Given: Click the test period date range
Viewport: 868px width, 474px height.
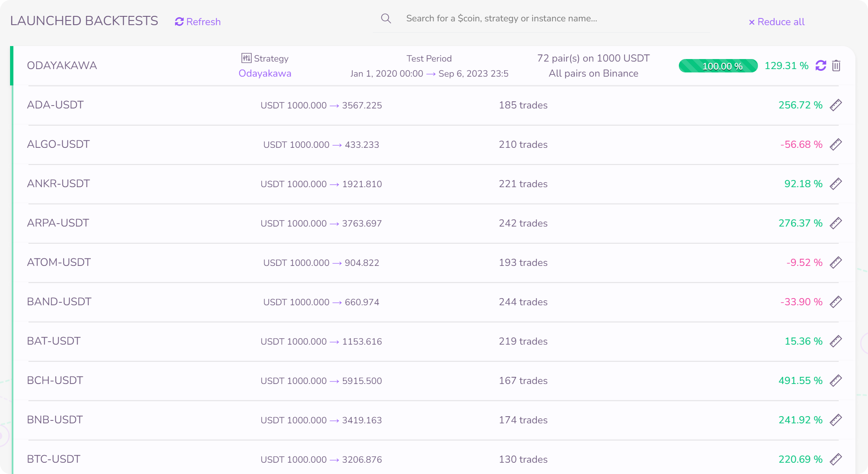Looking at the screenshot, I should pyautogui.click(x=429, y=74).
